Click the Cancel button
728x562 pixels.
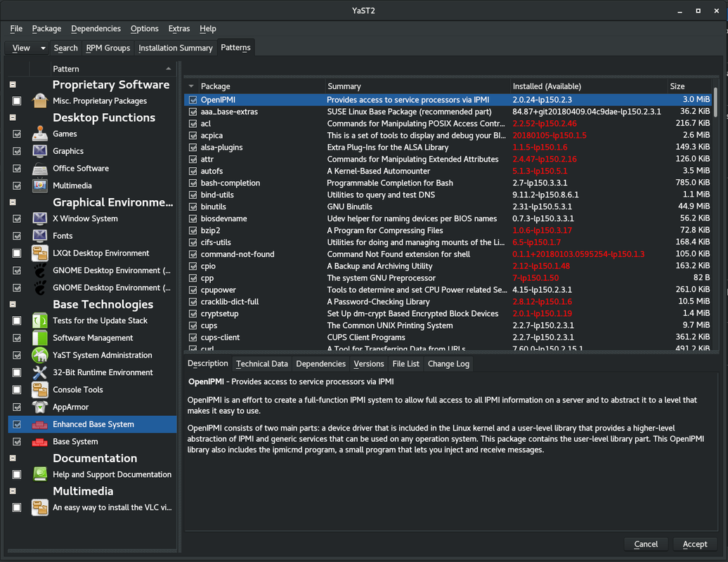coord(646,544)
